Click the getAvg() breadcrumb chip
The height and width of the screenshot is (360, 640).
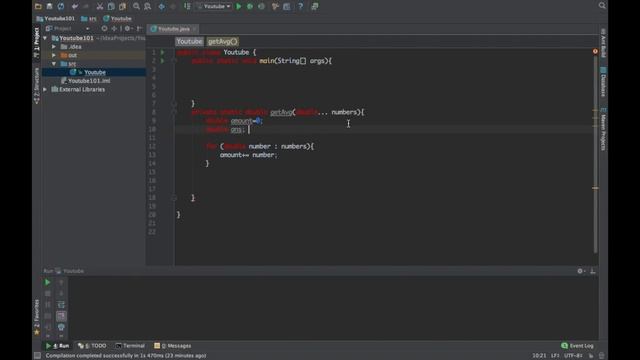[222, 41]
